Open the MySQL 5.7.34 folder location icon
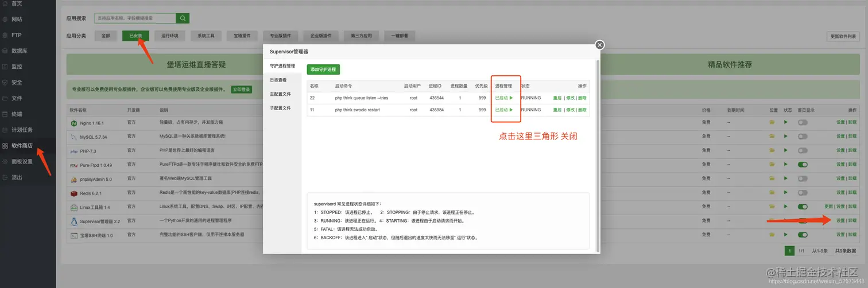Viewport: 868px width, 288px height. (773, 137)
